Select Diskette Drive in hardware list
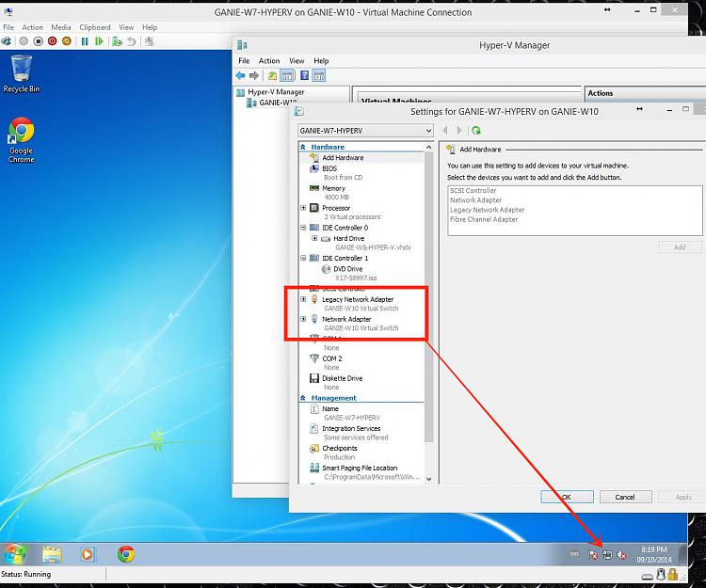 tap(343, 378)
